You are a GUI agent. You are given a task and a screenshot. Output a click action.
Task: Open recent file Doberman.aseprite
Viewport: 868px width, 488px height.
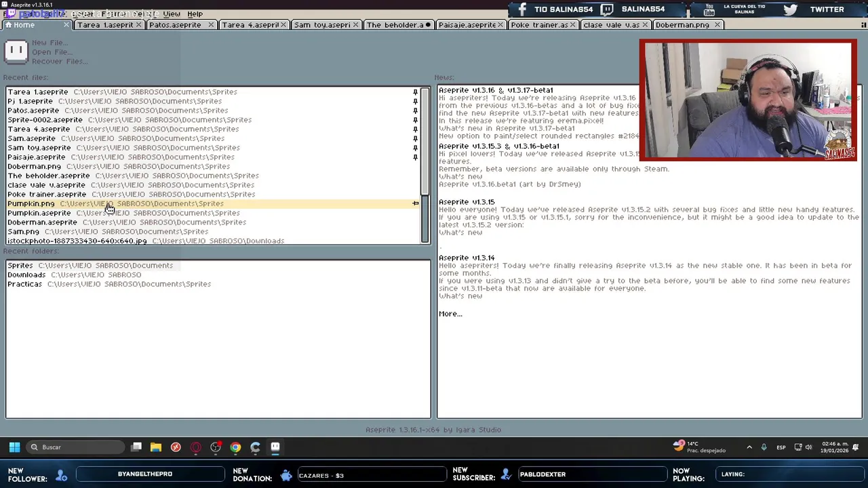point(213,222)
